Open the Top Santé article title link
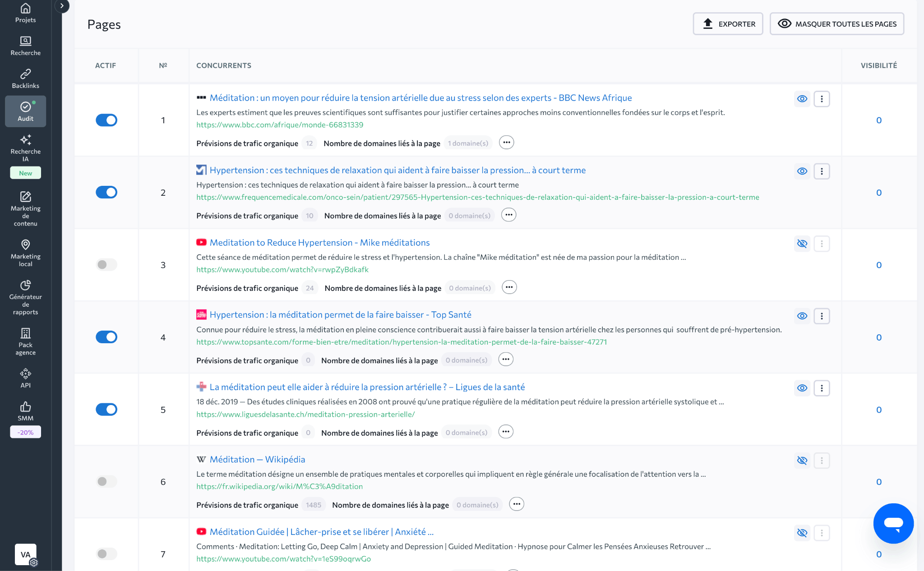 coord(340,315)
